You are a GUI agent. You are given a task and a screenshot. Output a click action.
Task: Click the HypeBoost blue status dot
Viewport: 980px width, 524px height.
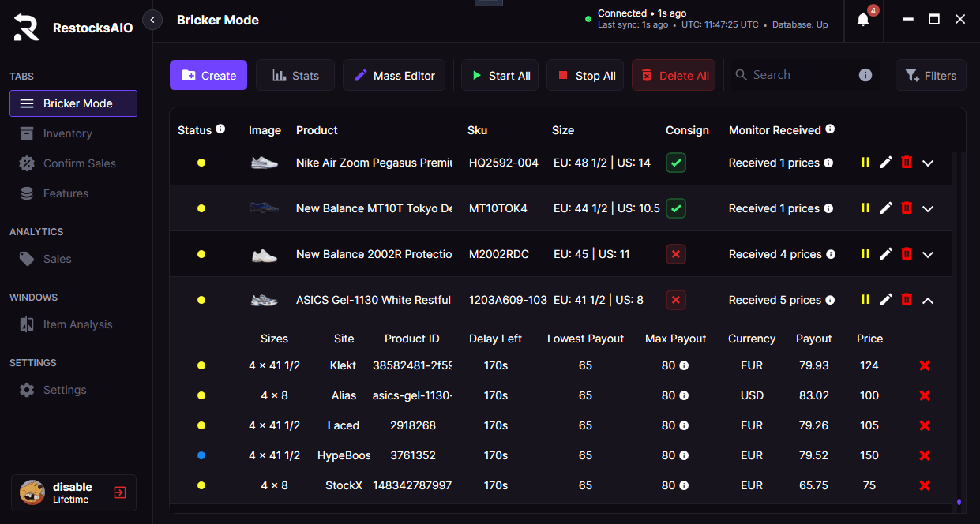click(201, 455)
